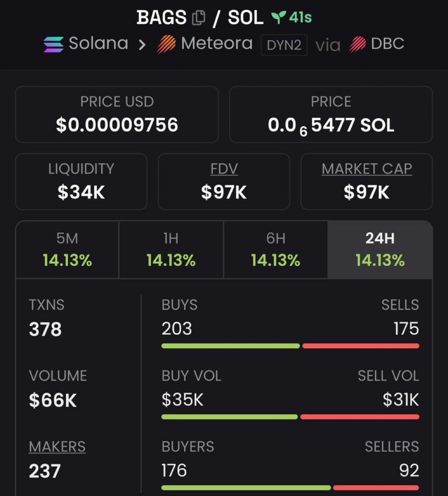Click the green sprout pair-age icon
Viewport: 448px width, 496px height.
(279, 18)
